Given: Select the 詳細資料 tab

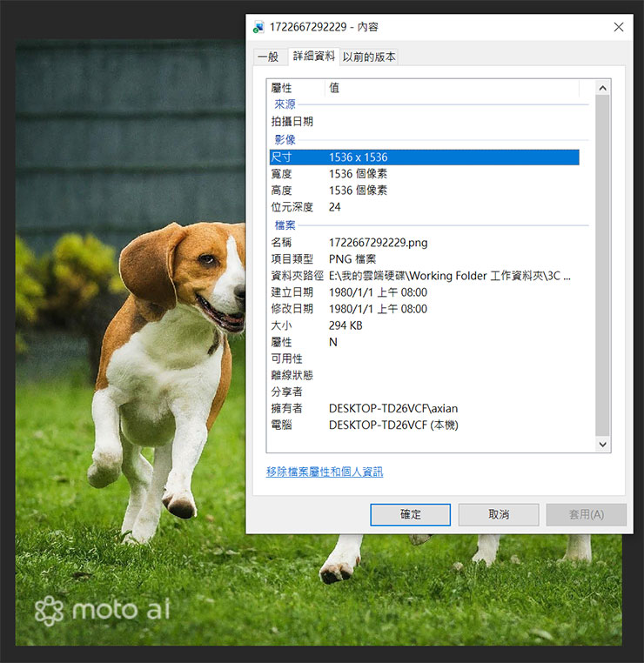Looking at the screenshot, I should [312, 57].
